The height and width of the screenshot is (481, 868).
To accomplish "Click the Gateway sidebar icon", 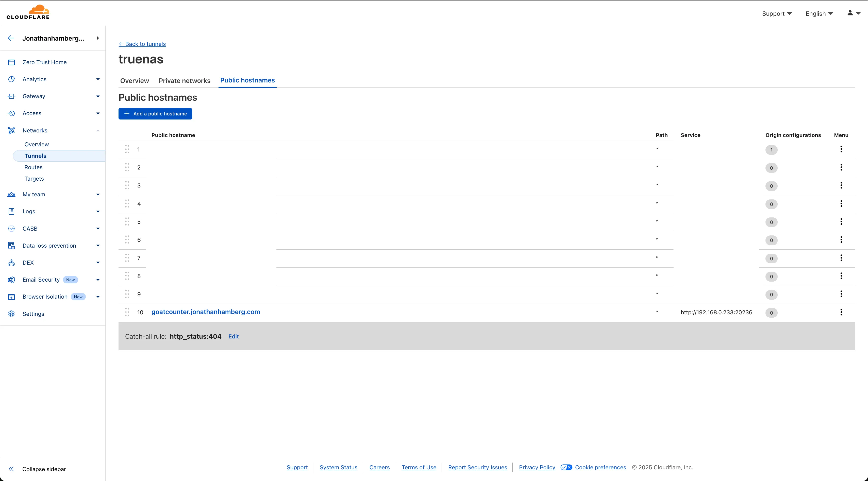I will tap(11, 96).
